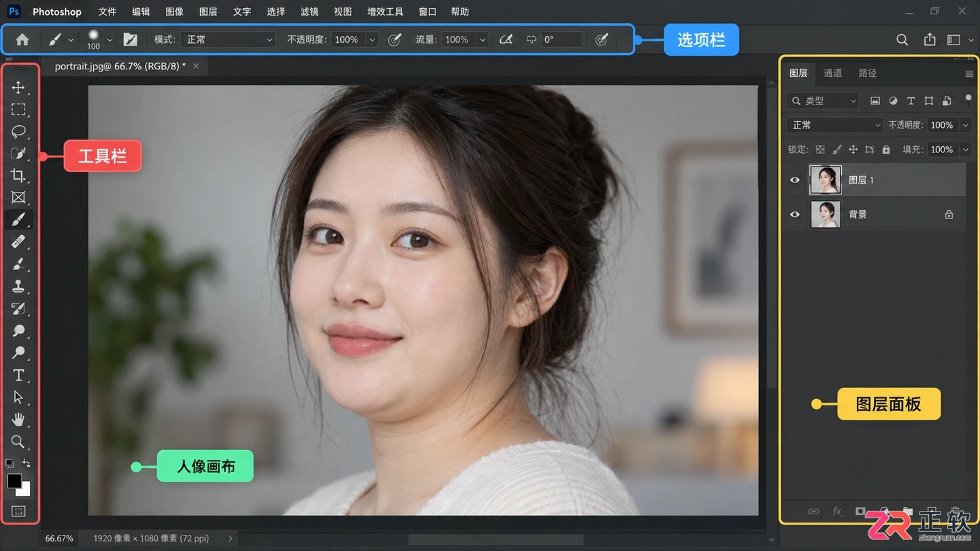Image resolution: width=980 pixels, height=551 pixels.
Task: Enable airbrush mode beside the 流量 field
Action: (x=505, y=39)
